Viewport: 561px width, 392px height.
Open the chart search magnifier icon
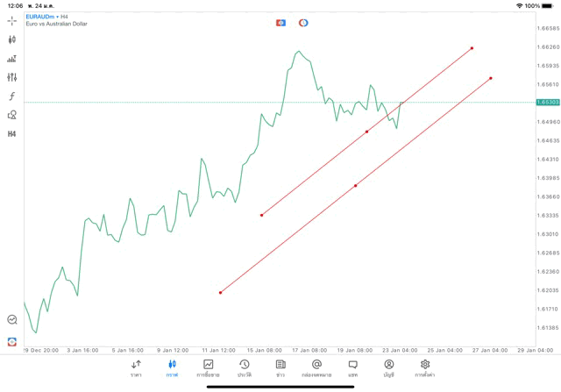coord(12,320)
